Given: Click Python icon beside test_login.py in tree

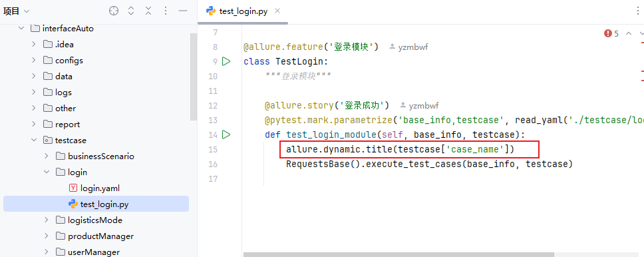Looking at the screenshot, I should click(x=73, y=204).
